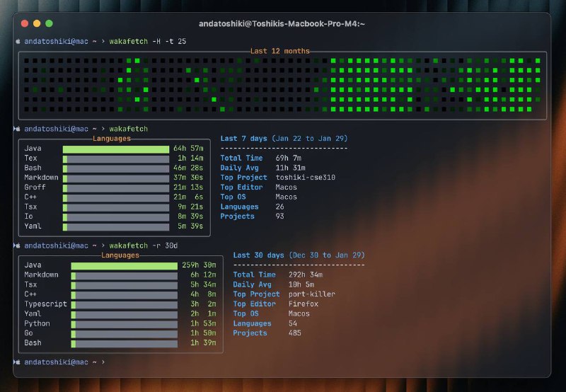Click the Daily Avg value 11h 31m
Viewport: 566px width, 392px height.
[290, 168]
